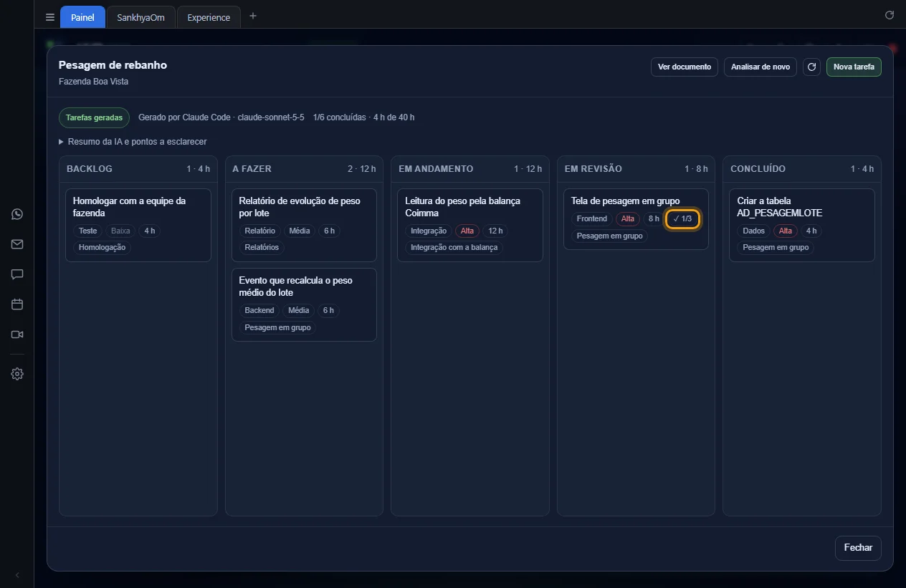Screen dimensions: 906x588
Task: Add a new tab with the plus icon
Action: (252, 16)
